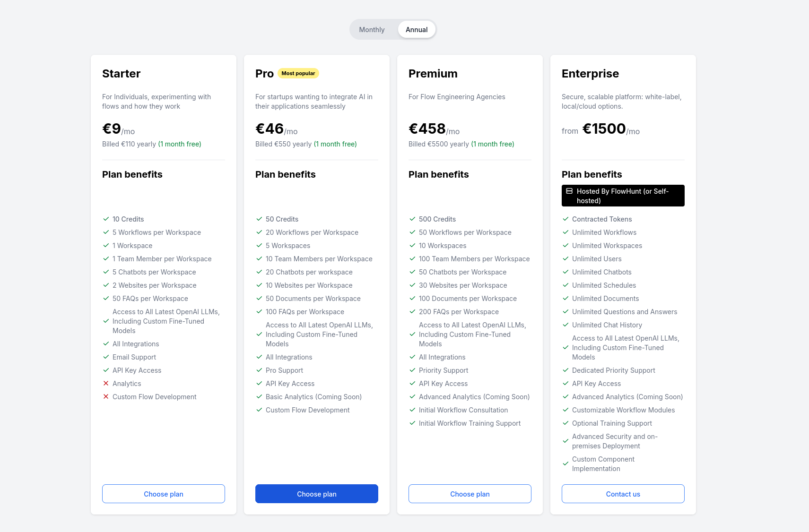
Task: Click the checkmark next to 500 Credits
Action: (412, 219)
